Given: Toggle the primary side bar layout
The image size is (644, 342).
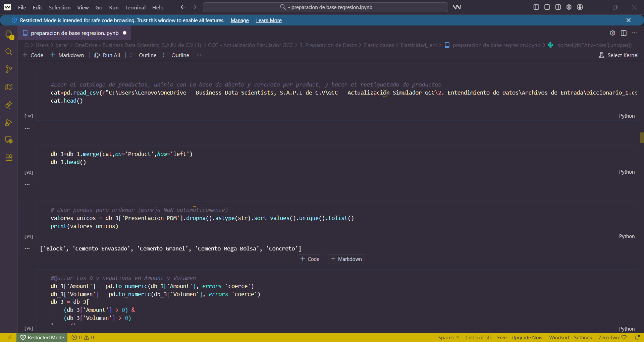Looking at the screenshot, I should [536, 7].
